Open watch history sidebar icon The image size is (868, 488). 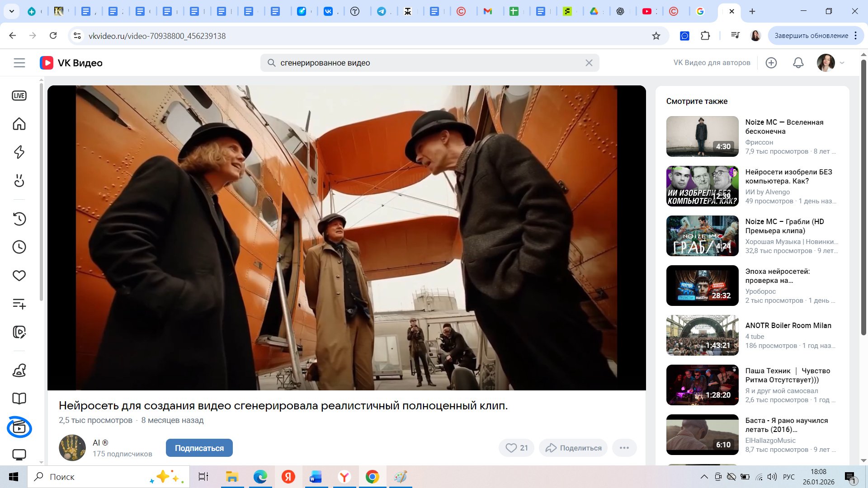tap(19, 219)
